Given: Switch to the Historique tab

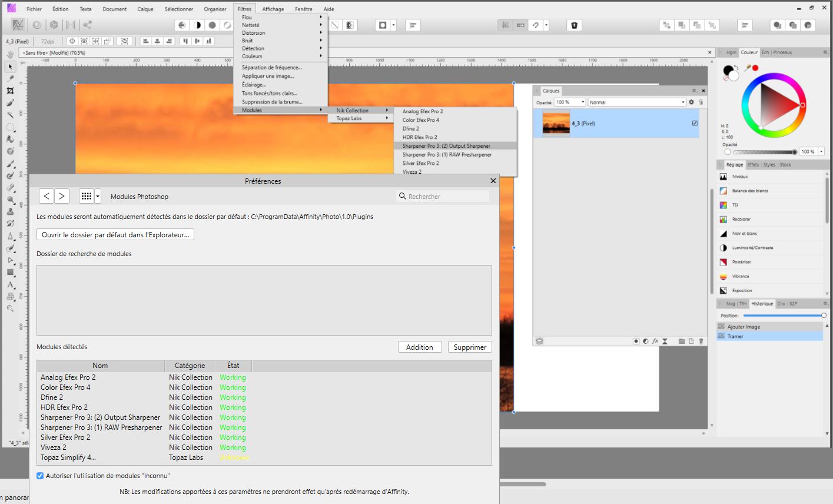Looking at the screenshot, I should [x=762, y=304].
